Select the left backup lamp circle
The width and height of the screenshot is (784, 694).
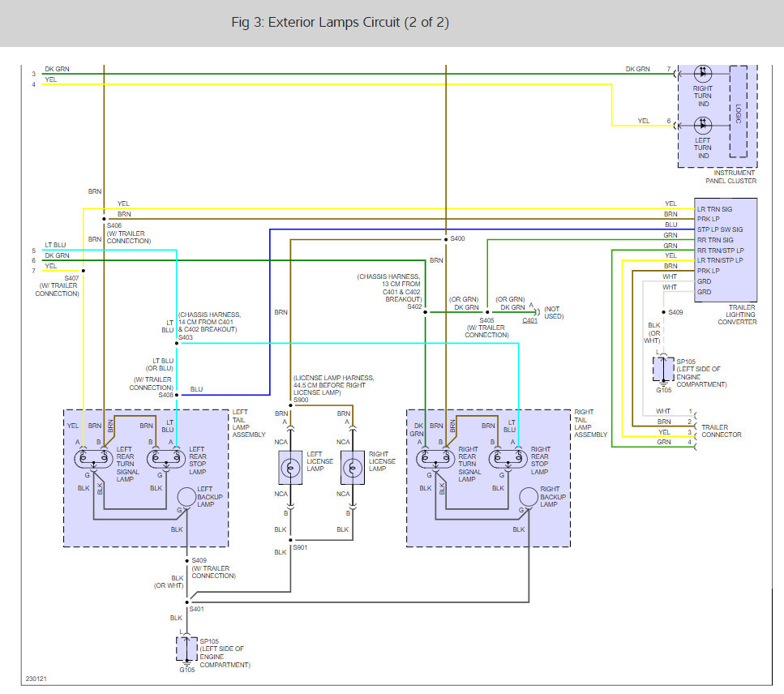click(x=188, y=497)
